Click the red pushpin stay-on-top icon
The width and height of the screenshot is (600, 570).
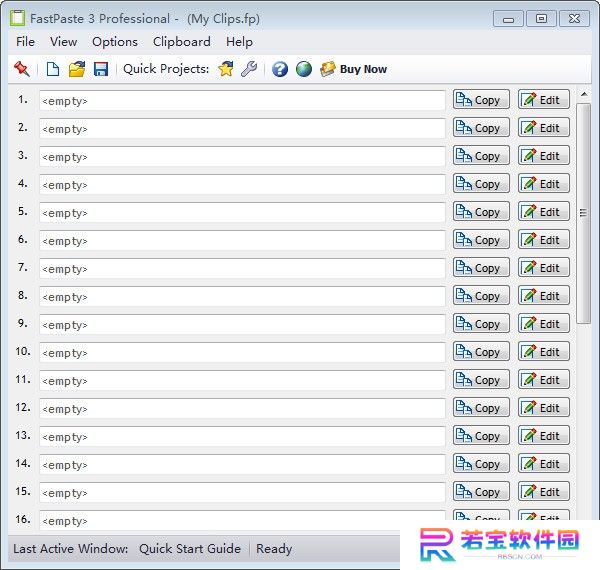(21, 69)
